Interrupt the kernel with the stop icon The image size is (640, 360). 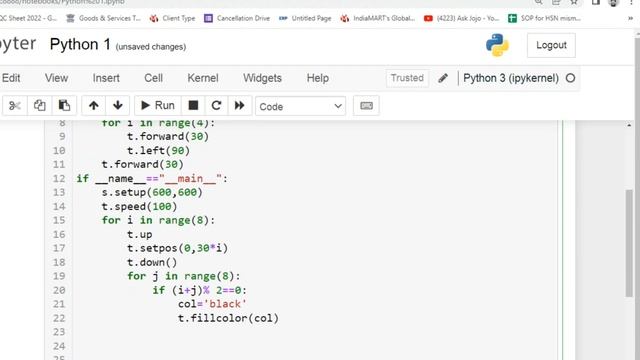pyautogui.click(x=193, y=106)
